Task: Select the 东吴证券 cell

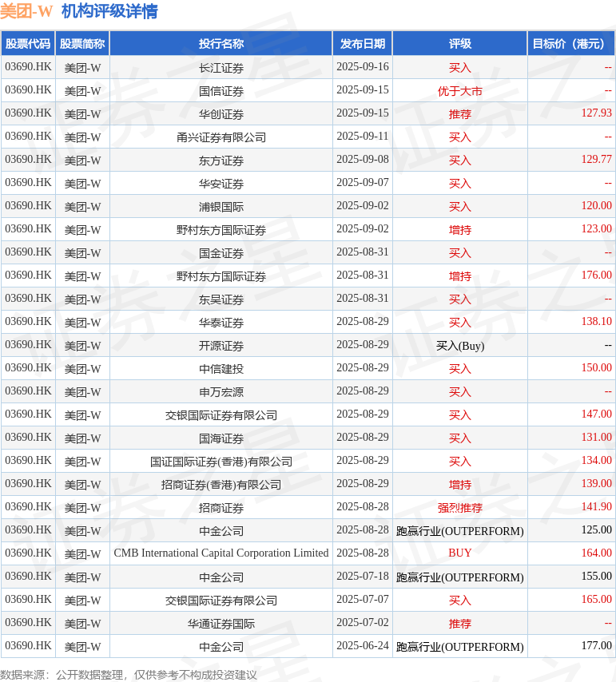Action: point(221,299)
